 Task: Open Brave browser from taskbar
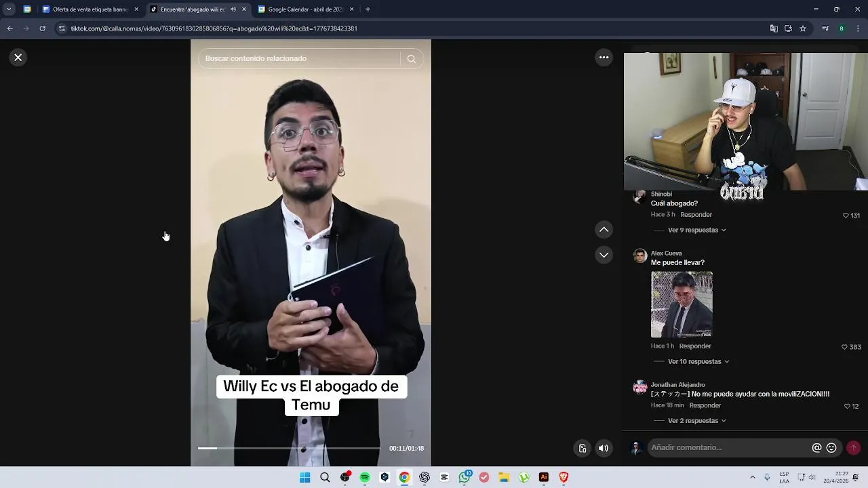[564, 477]
